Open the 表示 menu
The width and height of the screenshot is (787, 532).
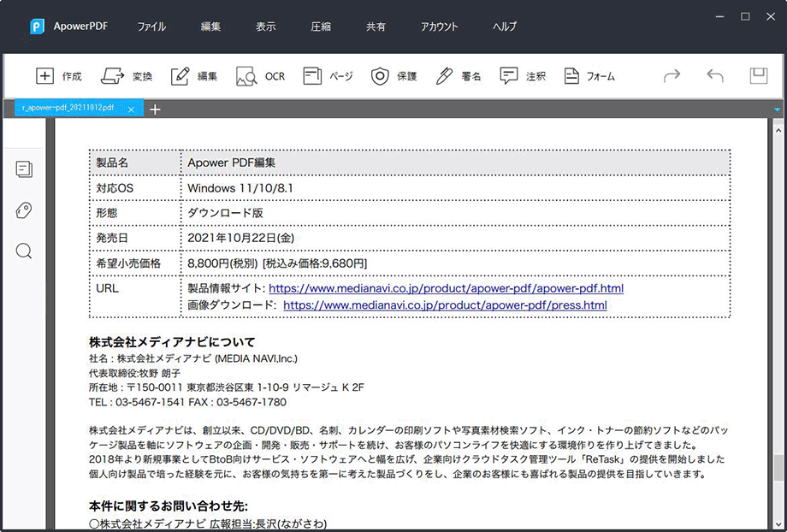[265, 27]
